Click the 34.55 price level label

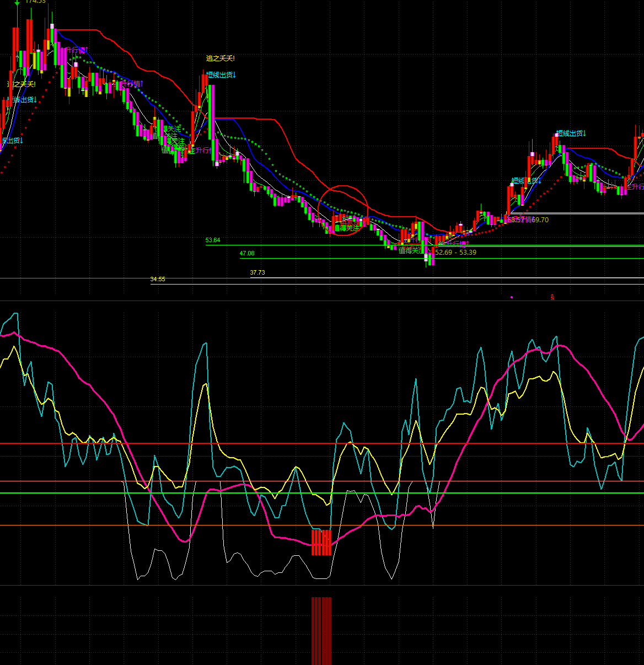tap(158, 280)
